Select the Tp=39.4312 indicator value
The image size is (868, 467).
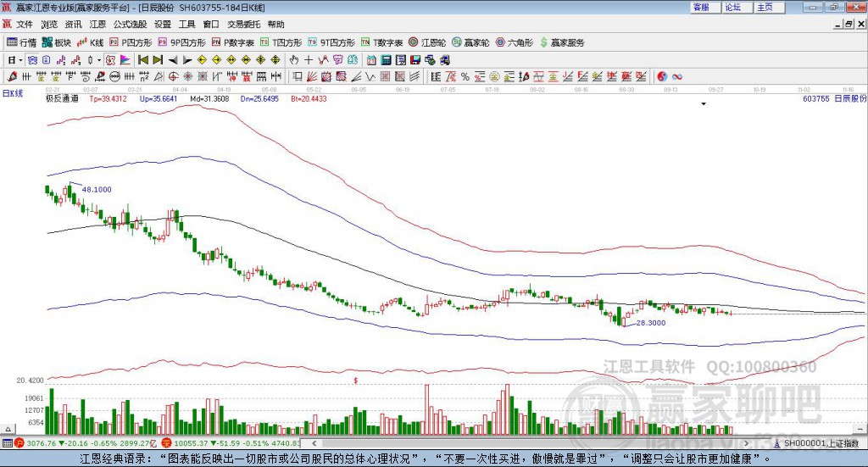(108, 98)
